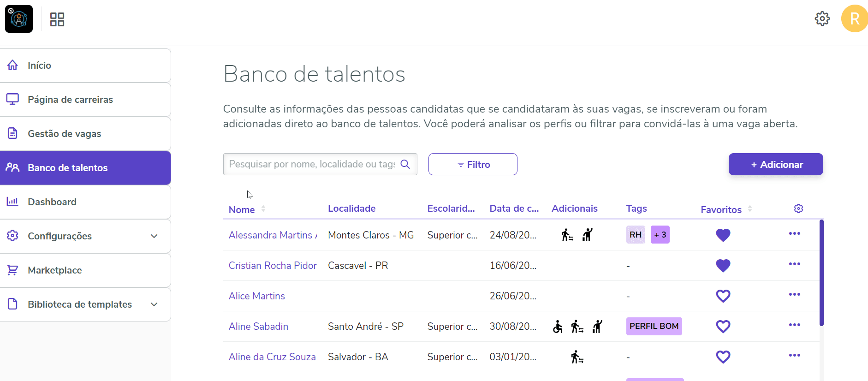Select Banco de talentos menu item
This screenshot has height=381, width=868.
(x=85, y=168)
